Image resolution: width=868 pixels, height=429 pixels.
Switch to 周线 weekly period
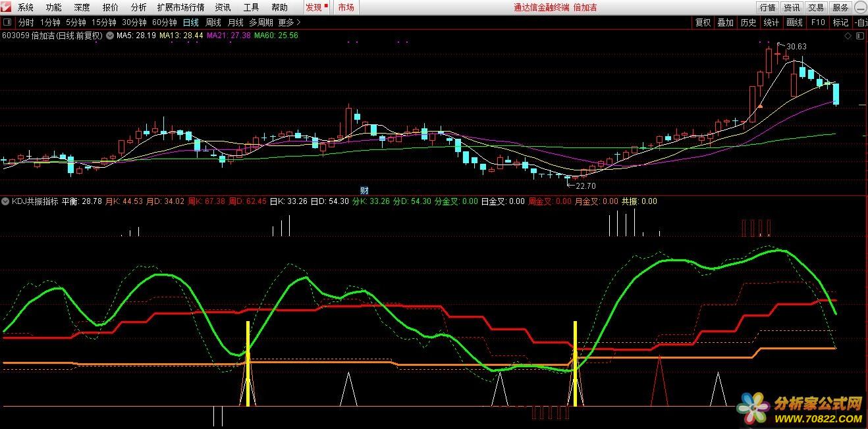213,22
